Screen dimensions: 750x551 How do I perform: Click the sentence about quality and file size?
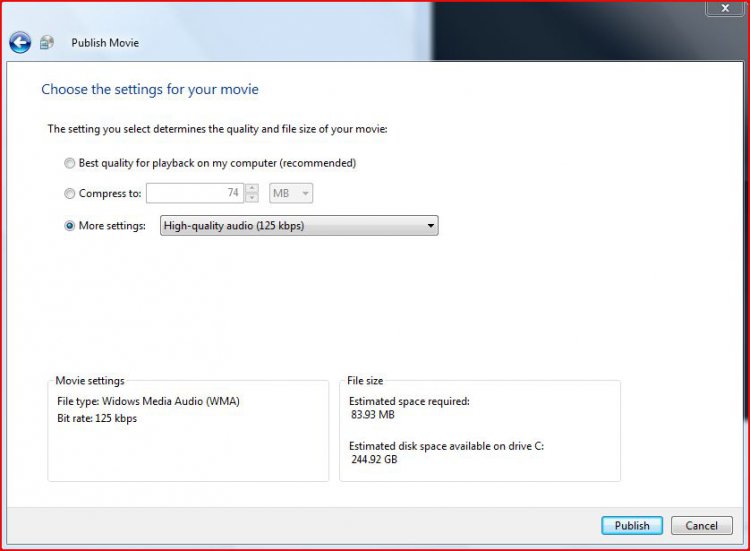pyautogui.click(x=218, y=129)
